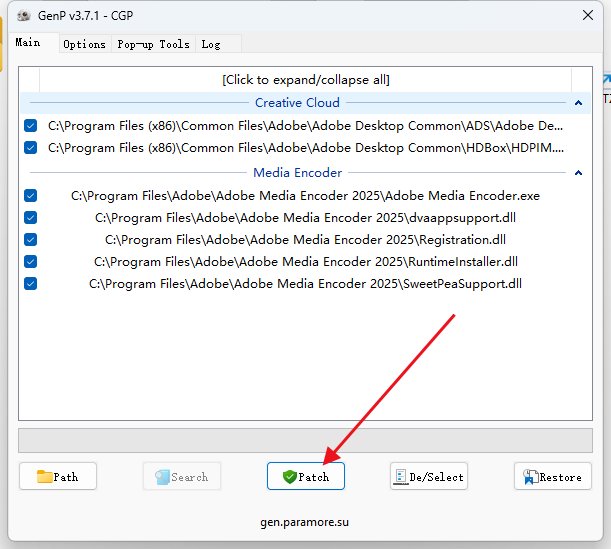The width and height of the screenshot is (611, 549).
Task: Toggle dvaappsupport.dll checkbox
Action: pyautogui.click(x=30, y=217)
